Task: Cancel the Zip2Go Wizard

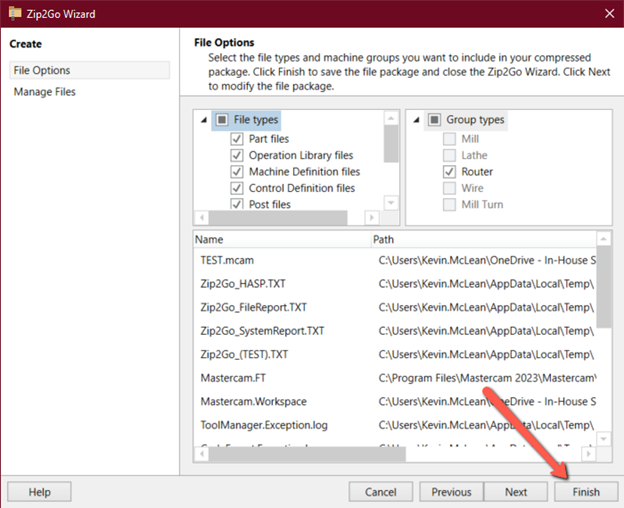Action: (381, 492)
